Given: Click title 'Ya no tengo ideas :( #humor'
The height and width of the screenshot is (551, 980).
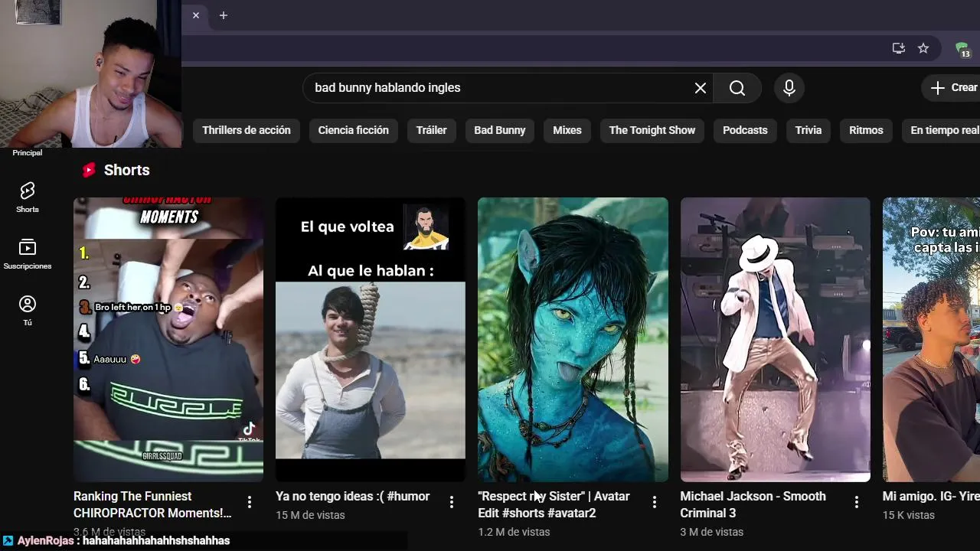Looking at the screenshot, I should click(353, 497).
